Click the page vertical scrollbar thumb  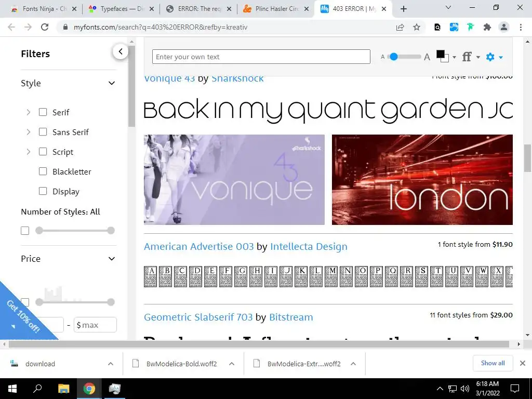coord(528,158)
